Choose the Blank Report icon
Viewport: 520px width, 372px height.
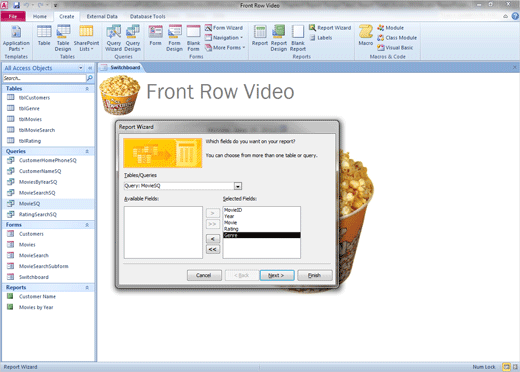[298, 38]
